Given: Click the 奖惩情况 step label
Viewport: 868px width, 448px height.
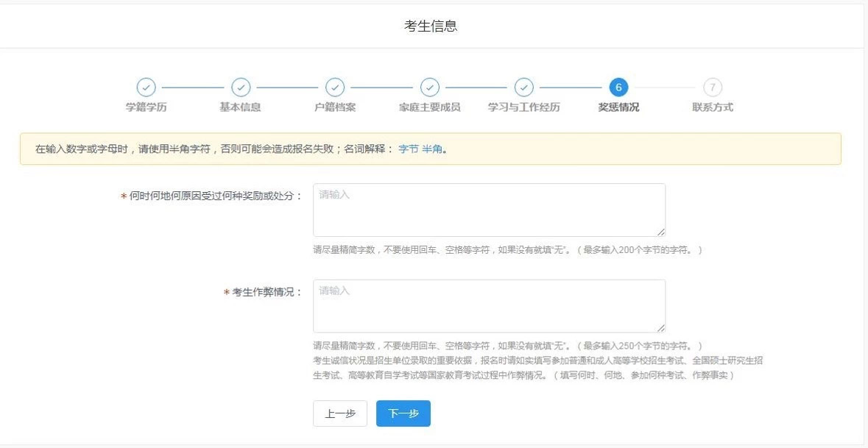Looking at the screenshot, I should [x=618, y=107].
